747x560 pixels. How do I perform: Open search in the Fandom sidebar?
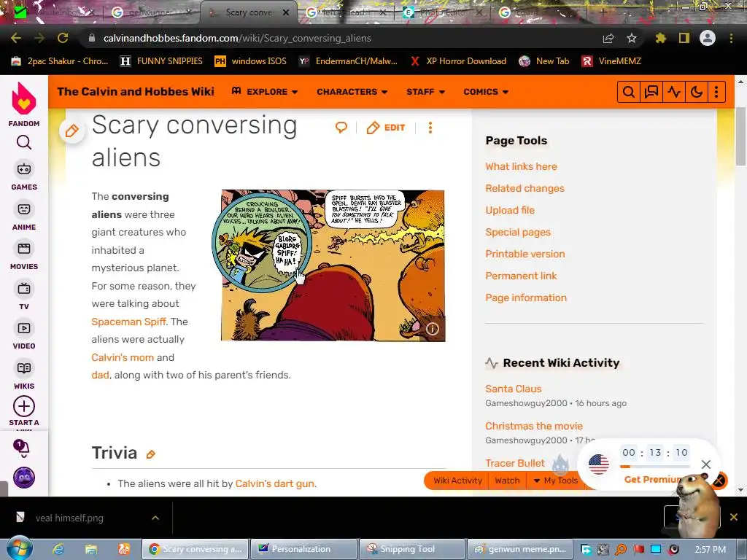[x=24, y=142]
